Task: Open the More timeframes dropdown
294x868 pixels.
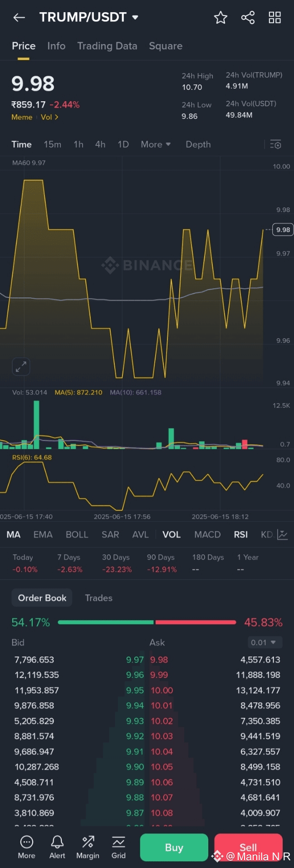Action: [156, 144]
